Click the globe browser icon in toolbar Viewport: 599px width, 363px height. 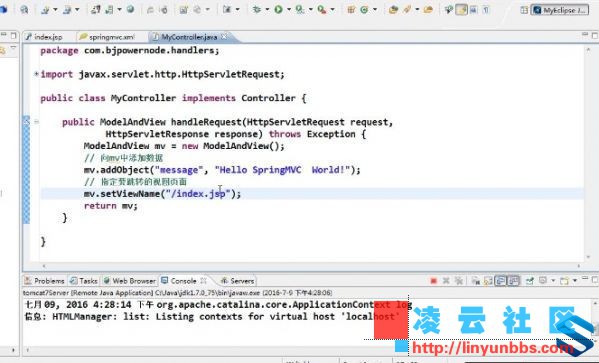[130, 10]
